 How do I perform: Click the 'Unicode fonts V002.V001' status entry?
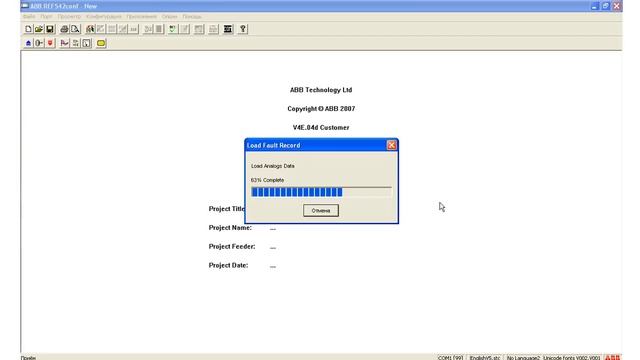(x=572, y=358)
